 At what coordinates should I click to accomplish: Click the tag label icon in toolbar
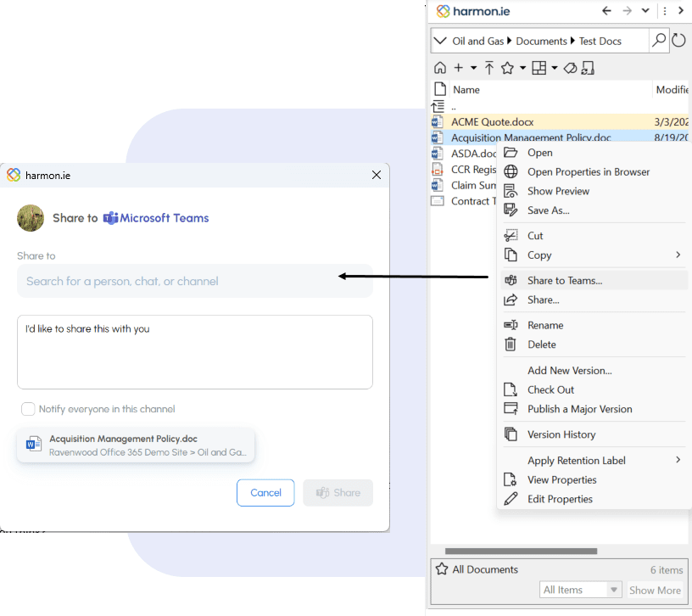571,68
